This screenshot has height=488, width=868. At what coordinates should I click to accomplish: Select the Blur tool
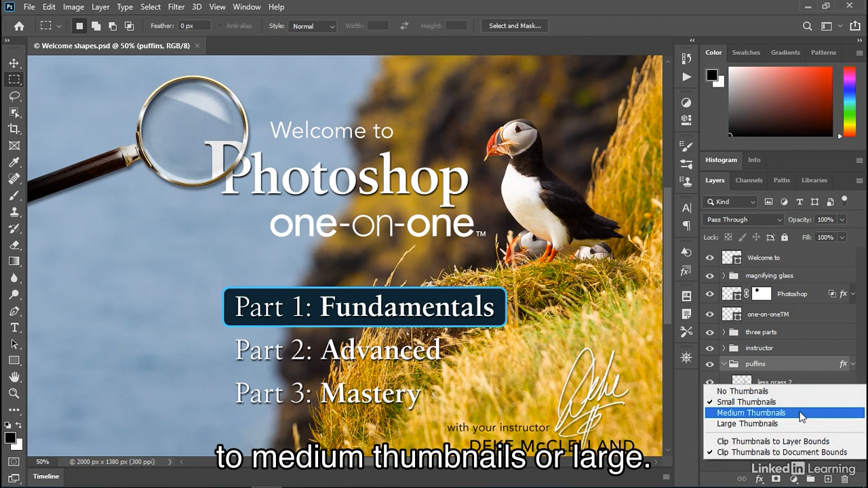pos(14,278)
